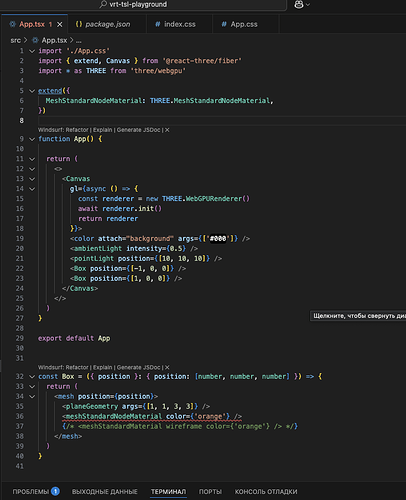Collapse the extend call block on line 5
406x500 pixels.
tap(32, 91)
